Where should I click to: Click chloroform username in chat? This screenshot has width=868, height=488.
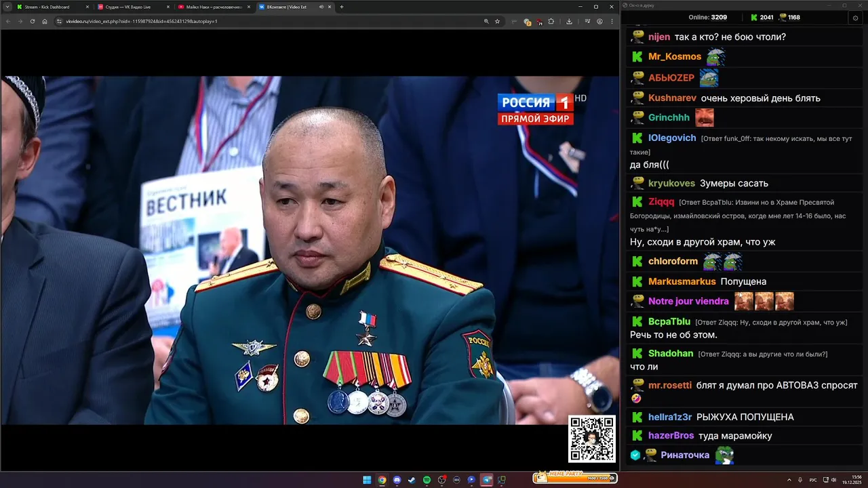coord(673,261)
